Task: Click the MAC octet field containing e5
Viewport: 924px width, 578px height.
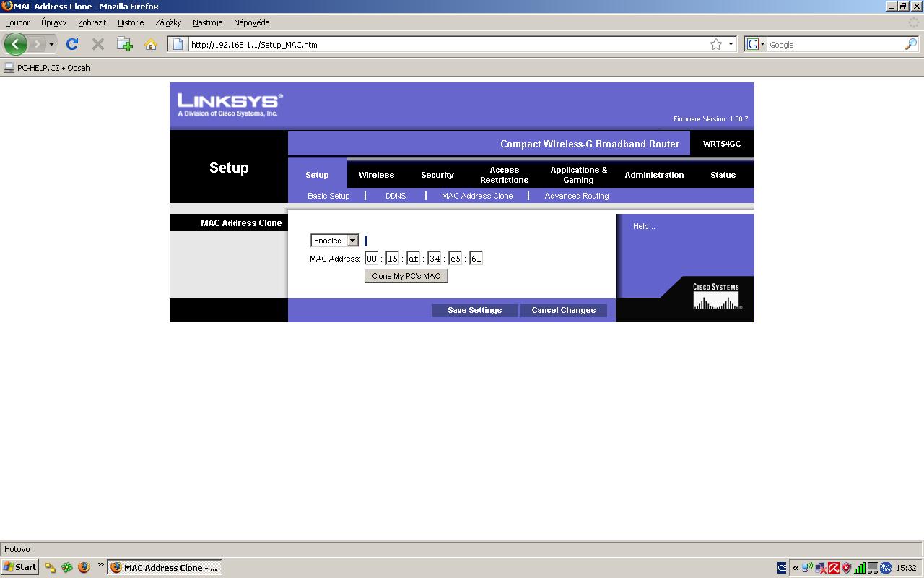Action: point(456,259)
